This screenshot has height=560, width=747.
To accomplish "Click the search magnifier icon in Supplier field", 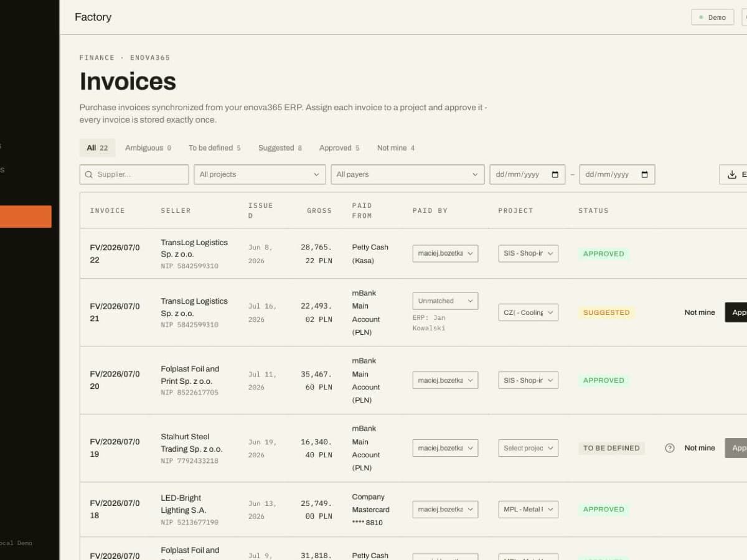I will 89,175.
